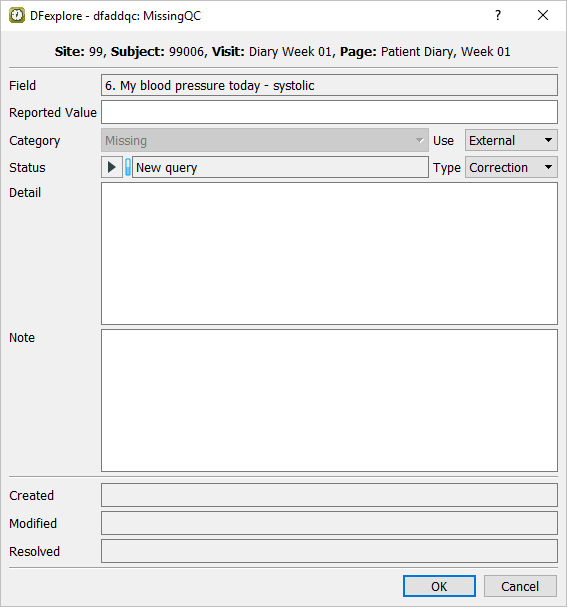This screenshot has height=607, width=567.
Task: Confirm the query with OK button
Action: pos(439,586)
